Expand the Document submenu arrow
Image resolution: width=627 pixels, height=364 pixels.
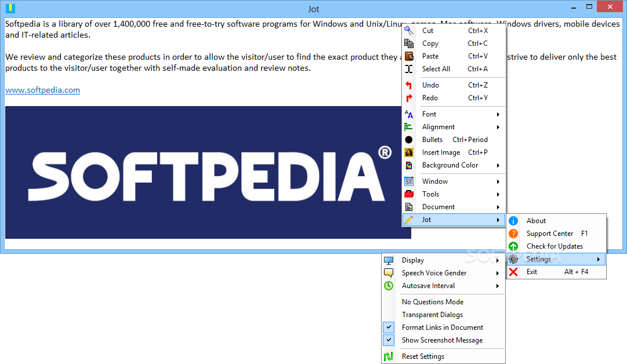tap(498, 207)
